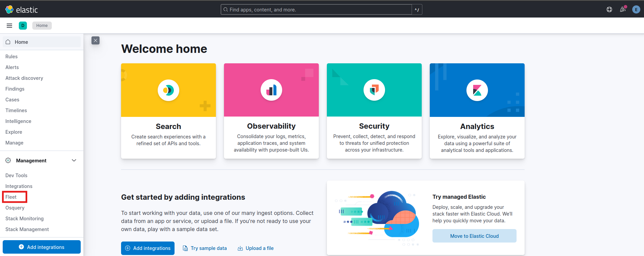Screen dimensions: 644x256
Task: Open the help menu icon
Action: tap(609, 9)
